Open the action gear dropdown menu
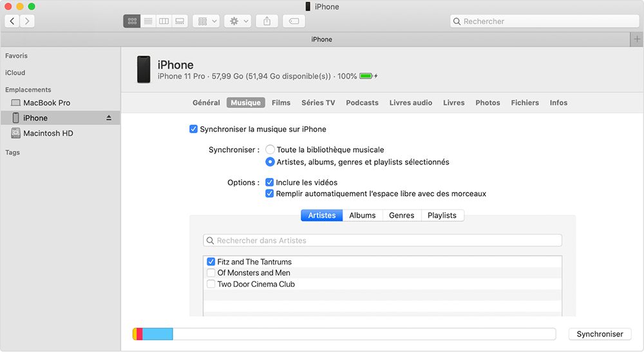Screen dimensions: 644x352 point(238,21)
